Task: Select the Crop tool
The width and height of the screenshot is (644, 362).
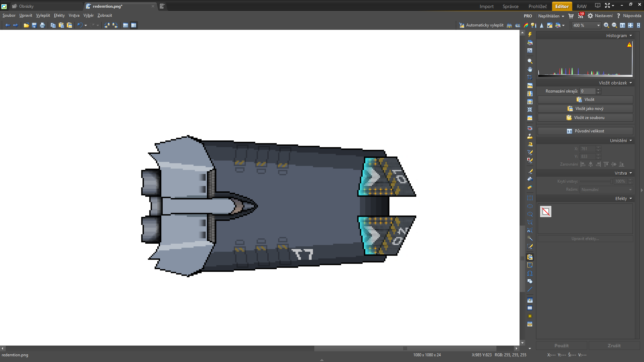Action: tap(530, 77)
